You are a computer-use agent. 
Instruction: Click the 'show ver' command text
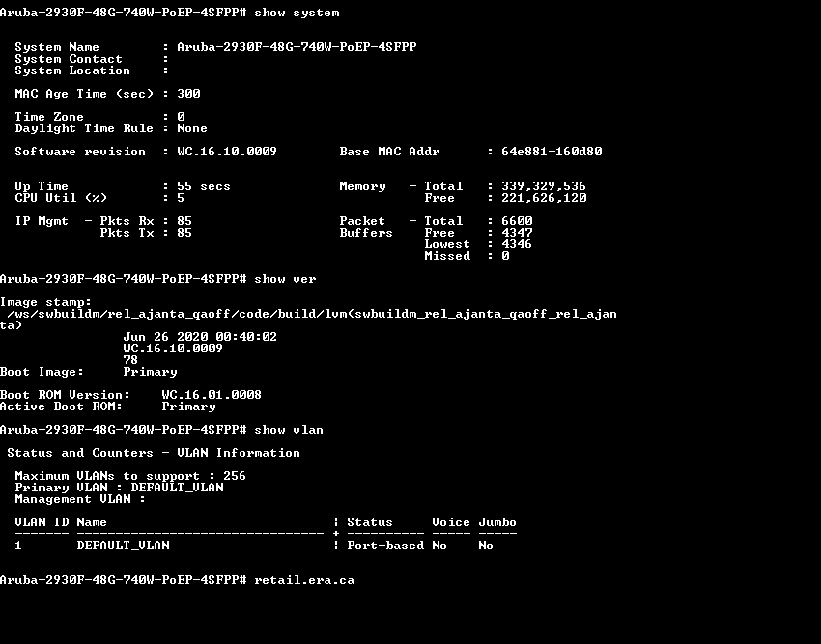point(285,279)
